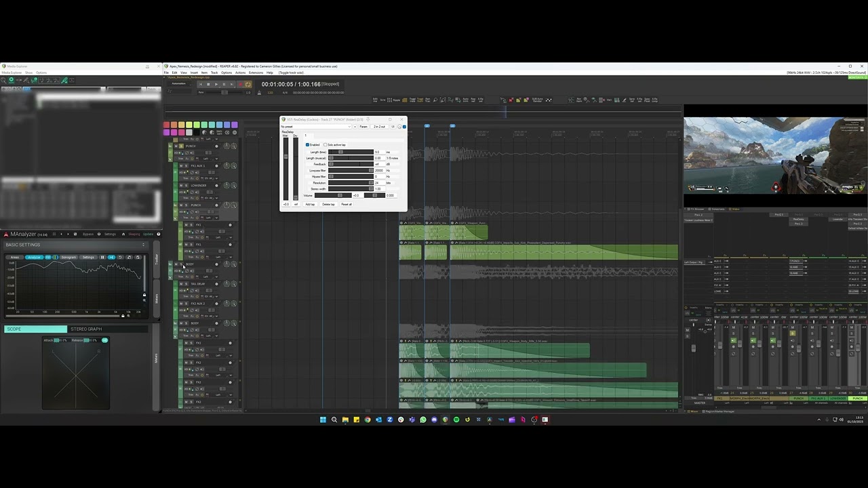Click the plus button next to preset dropdown
Viewport: 868px width, 488px height.
[355, 127]
